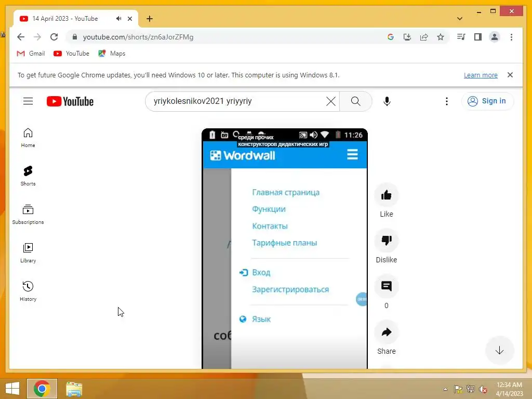Screen dimensions: 532x399
Task: Click the browser forward arrow
Action: pos(37,37)
